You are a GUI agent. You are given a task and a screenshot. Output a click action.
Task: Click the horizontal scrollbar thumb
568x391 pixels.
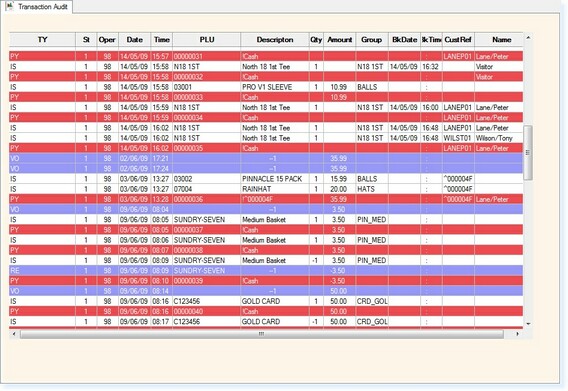tap(262, 334)
